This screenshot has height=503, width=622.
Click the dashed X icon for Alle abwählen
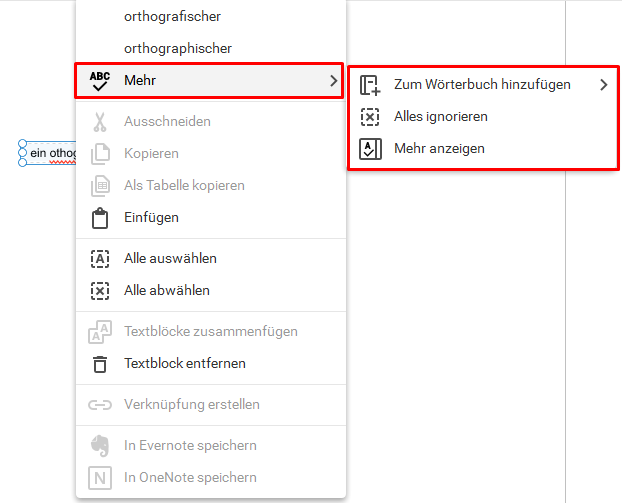click(100, 291)
